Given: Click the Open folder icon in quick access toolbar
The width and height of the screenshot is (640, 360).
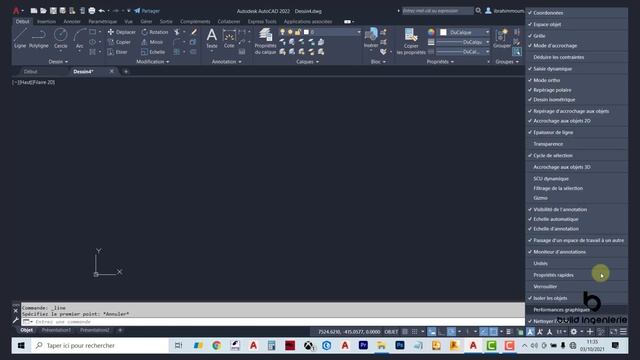Looking at the screenshot, I should (43, 11).
